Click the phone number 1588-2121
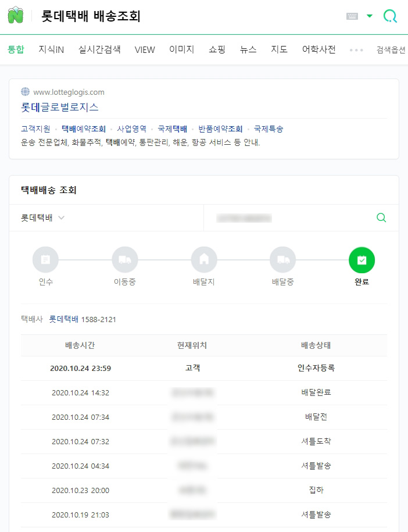408x532 pixels. (99, 320)
